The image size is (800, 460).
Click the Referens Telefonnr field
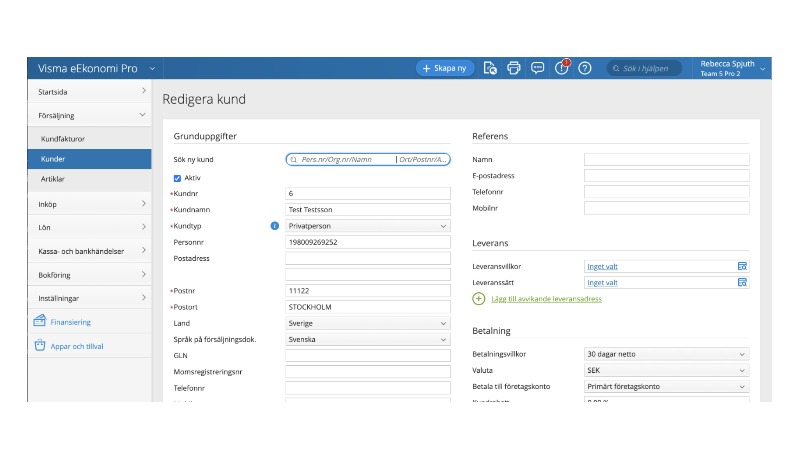(666, 192)
